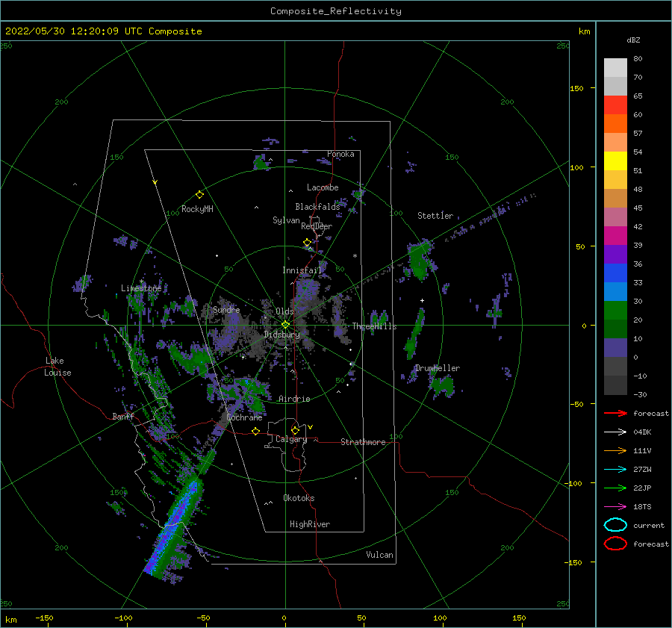The height and width of the screenshot is (628, 672).
Task: Click the 2022/05/30 12:20:09 UTC timestamp
Action: click(74, 31)
